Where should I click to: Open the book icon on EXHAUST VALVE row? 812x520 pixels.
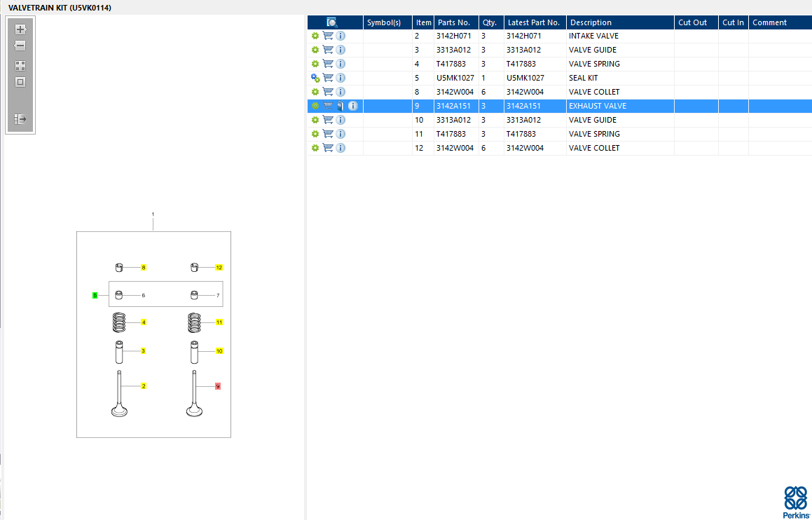(340, 106)
